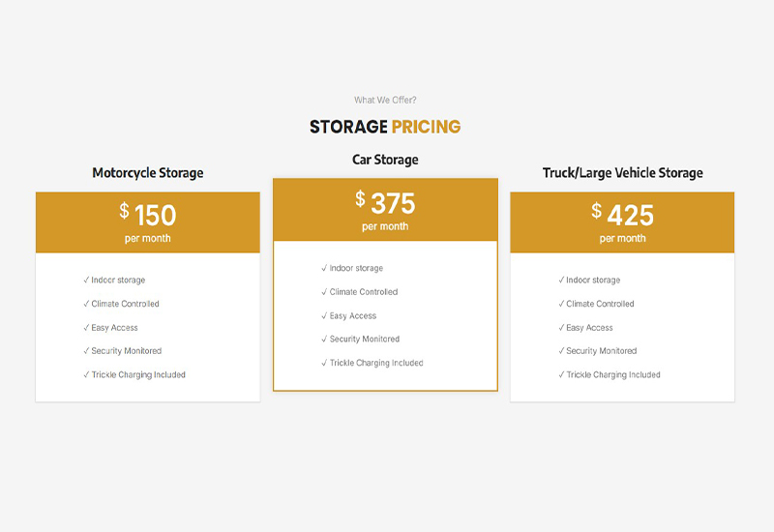Click the $150 per month price

coord(148,222)
